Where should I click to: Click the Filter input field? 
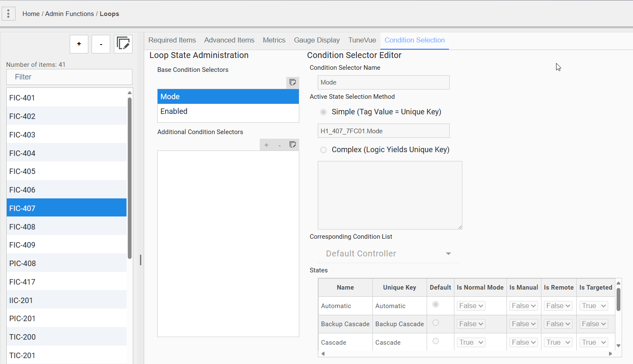point(69,77)
